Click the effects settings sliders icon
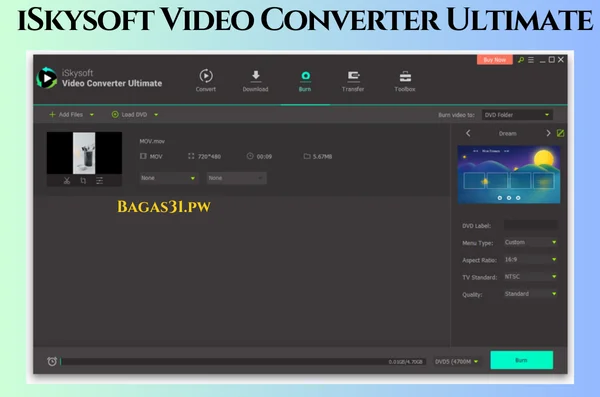The image size is (600, 397). tap(99, 180)
